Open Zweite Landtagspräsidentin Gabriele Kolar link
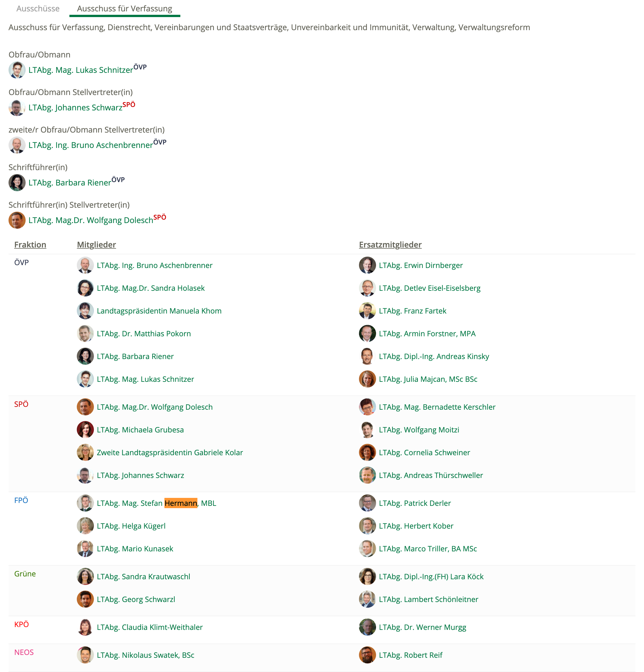Viewport: 644px width, 672px height. (x=170, y=452)
